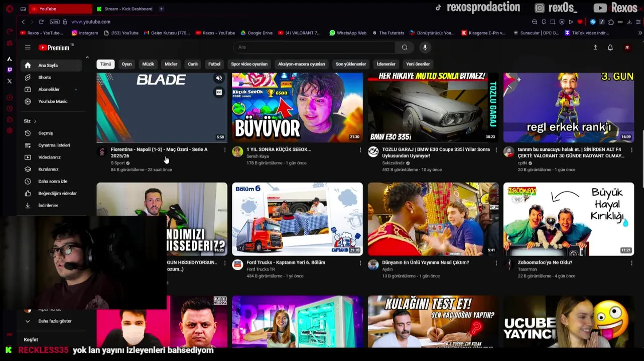Image resolution: width=644 pixels, height=361 pixels.
Task: Open the account avatar menu
Action: point(627,47)
